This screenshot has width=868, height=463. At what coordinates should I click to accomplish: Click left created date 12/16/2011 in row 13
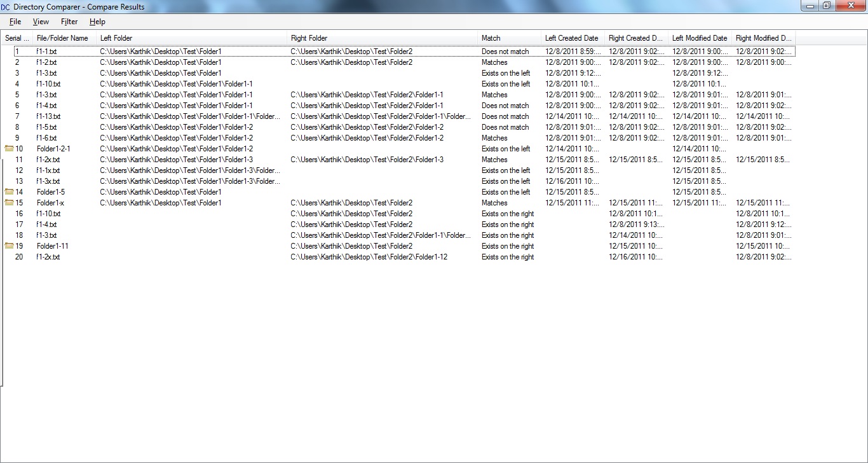[572, 181]
